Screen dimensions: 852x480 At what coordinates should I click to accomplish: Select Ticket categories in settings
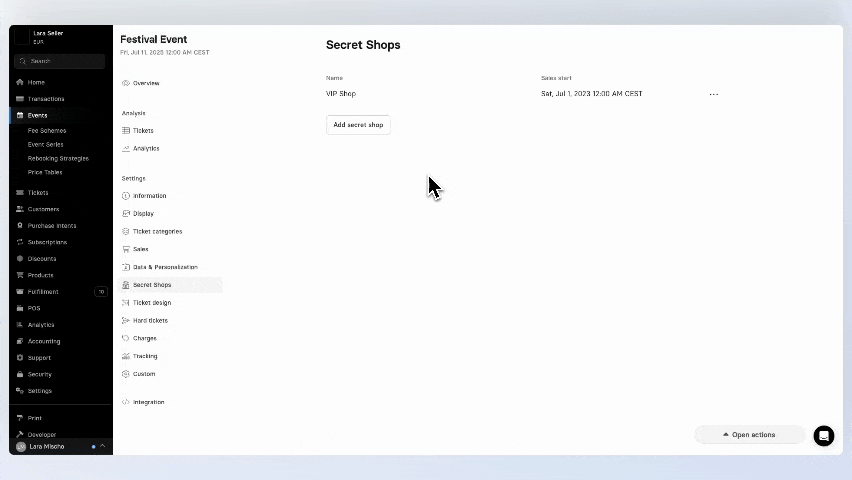click(x=157, y=231)
